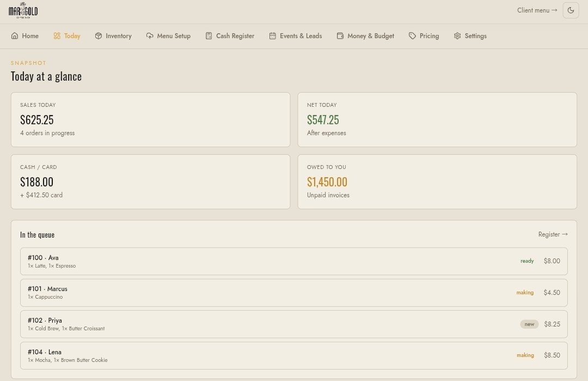Open order #102 · Priya
Viewport: 588px width, 381px height.
point(293,324)
